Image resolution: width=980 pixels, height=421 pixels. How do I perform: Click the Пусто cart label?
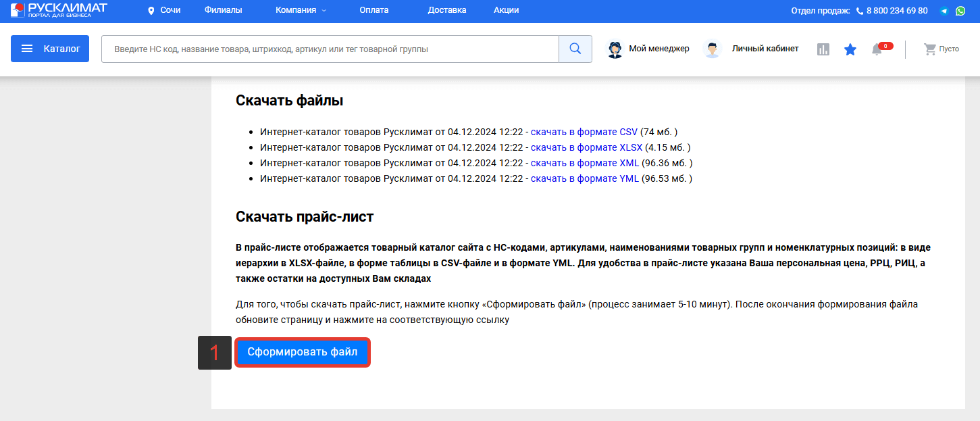tap(949, 49)
